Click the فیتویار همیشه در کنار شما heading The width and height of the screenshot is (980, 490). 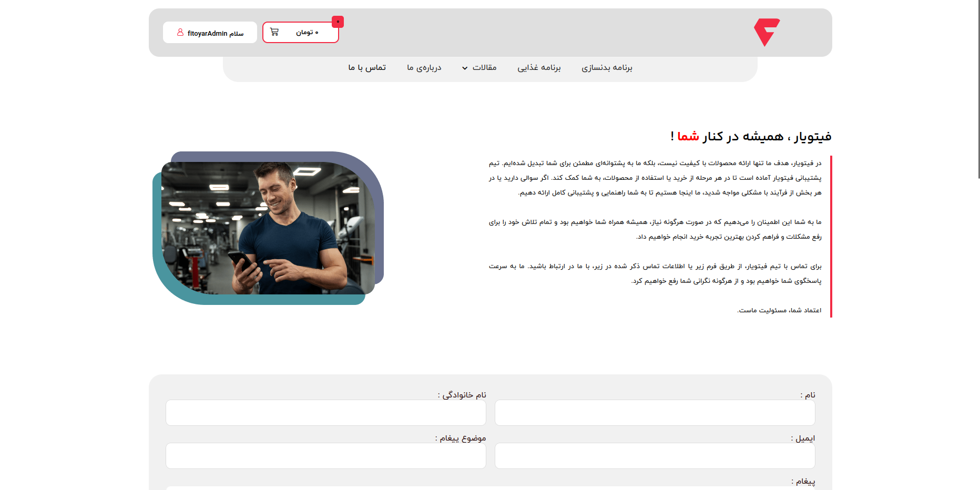point(751,137)
